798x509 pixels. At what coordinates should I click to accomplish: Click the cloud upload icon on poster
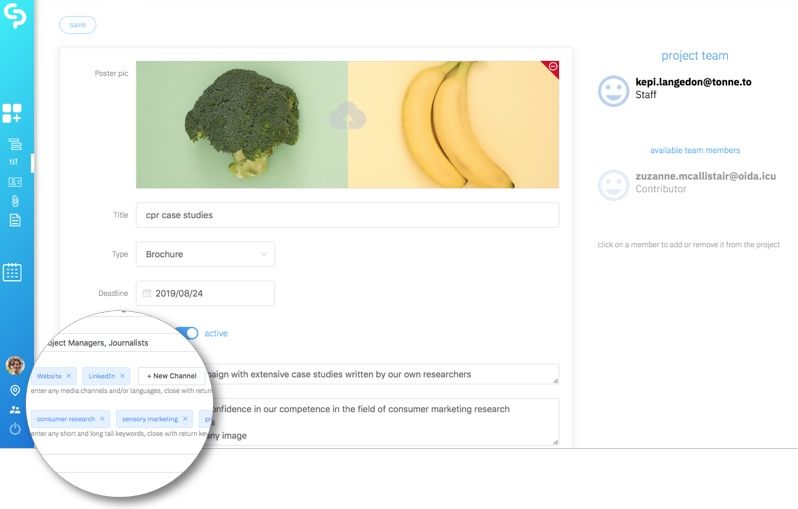347,118
